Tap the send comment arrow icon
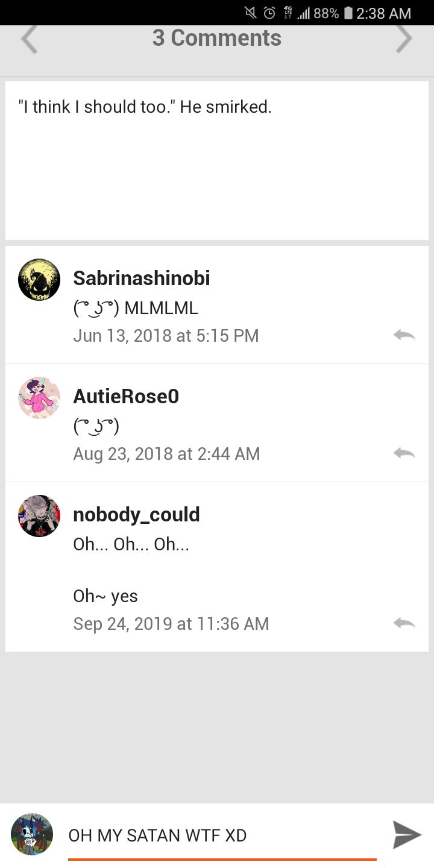Screen dimensions: 434x868 tap(407, 835)
